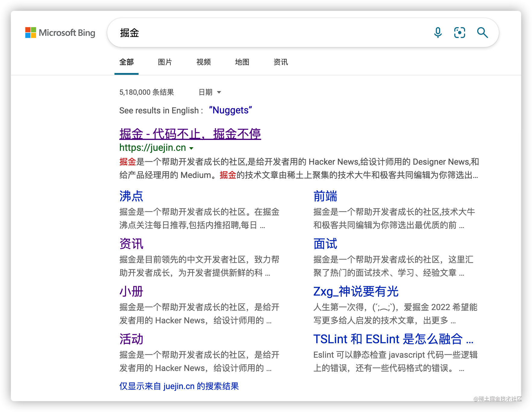The height and width of the screenshot is (412, 532).
Task: Open the 小册 sitelink
Action: [131, 292]
